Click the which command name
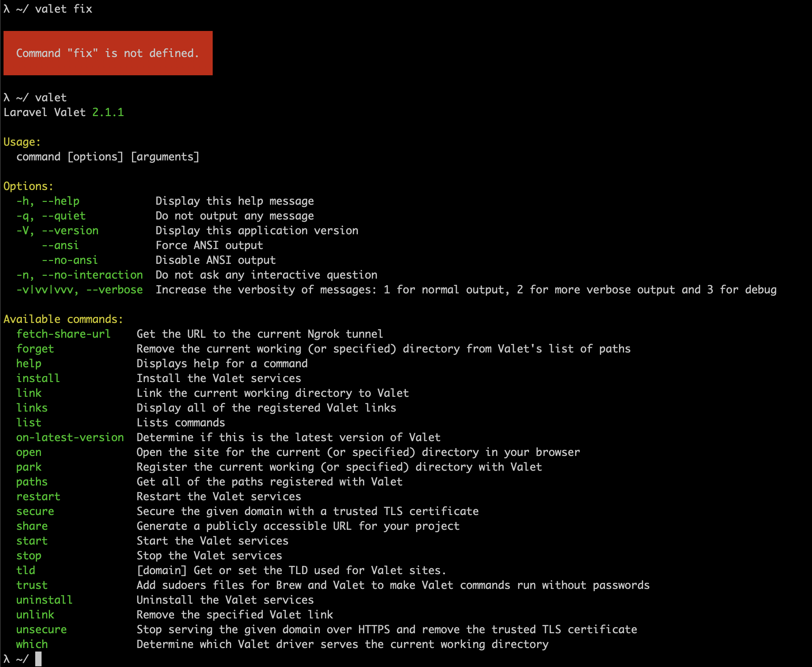Image resolution: width=812 pixels, height=667 pixels. [x=32, y=644]
